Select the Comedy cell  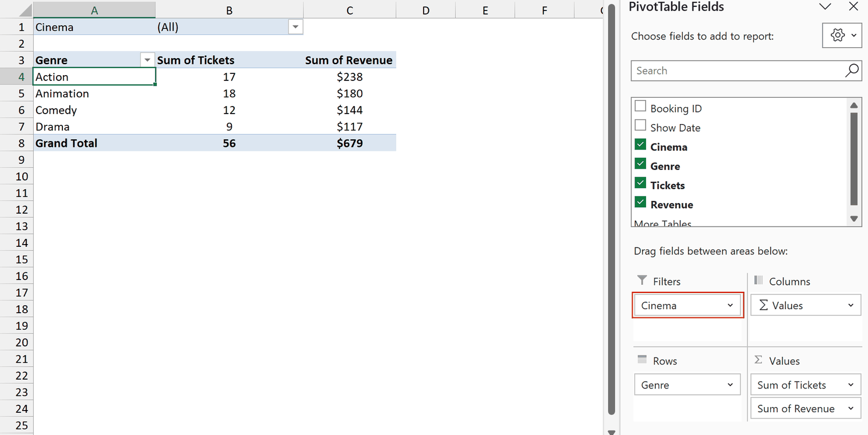coord(94,110)
